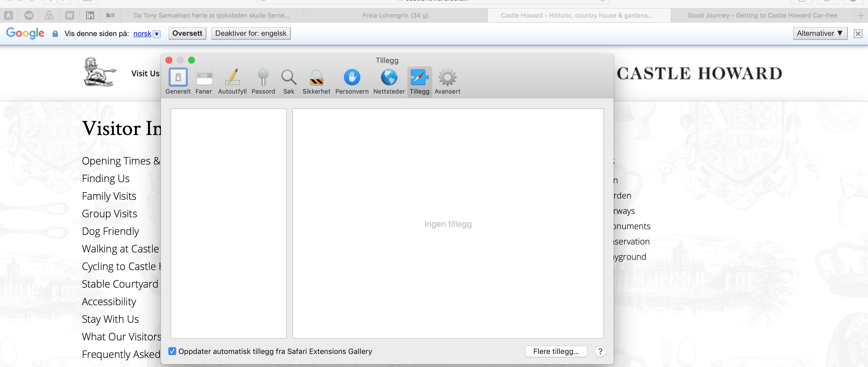Open the Faner preferences pane
The image size is (868, 367).
[204, 81]
